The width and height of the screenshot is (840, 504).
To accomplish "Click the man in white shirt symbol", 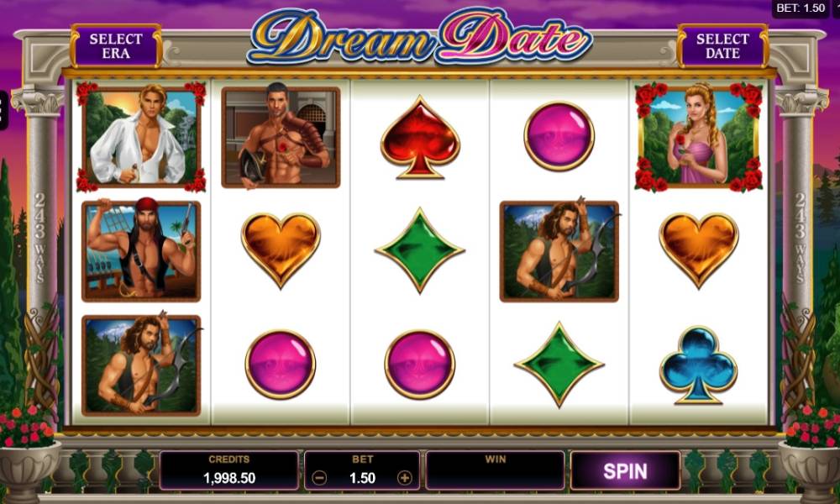I will click(141, 137).
